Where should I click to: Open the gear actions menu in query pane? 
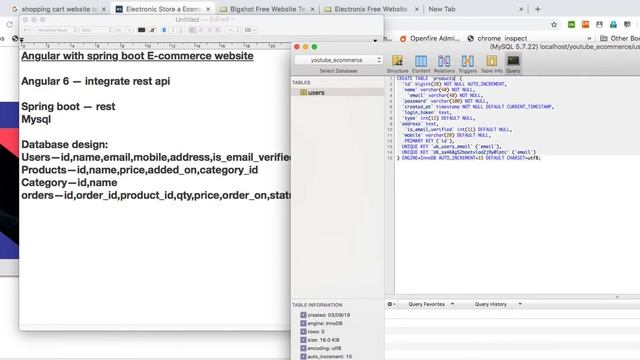pos(391,304)
